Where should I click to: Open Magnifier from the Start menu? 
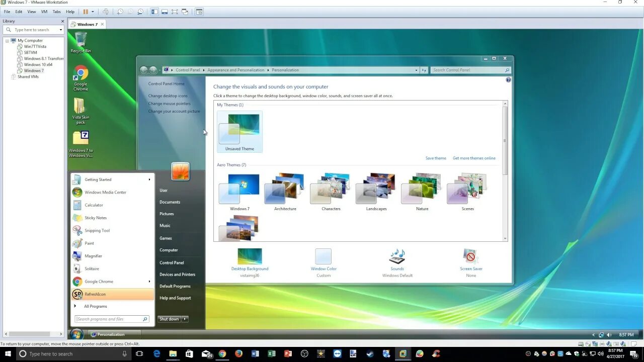(x=112, y=256)
